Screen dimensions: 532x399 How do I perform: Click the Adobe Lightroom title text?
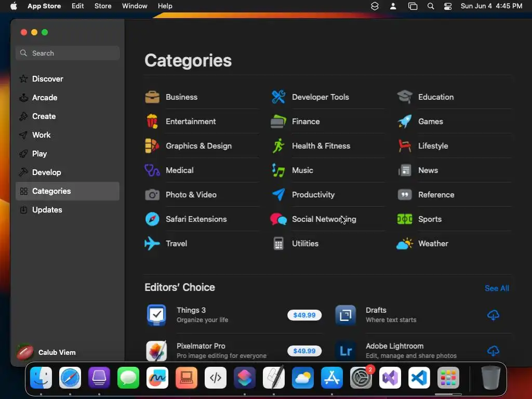click(x=395, y=346)
